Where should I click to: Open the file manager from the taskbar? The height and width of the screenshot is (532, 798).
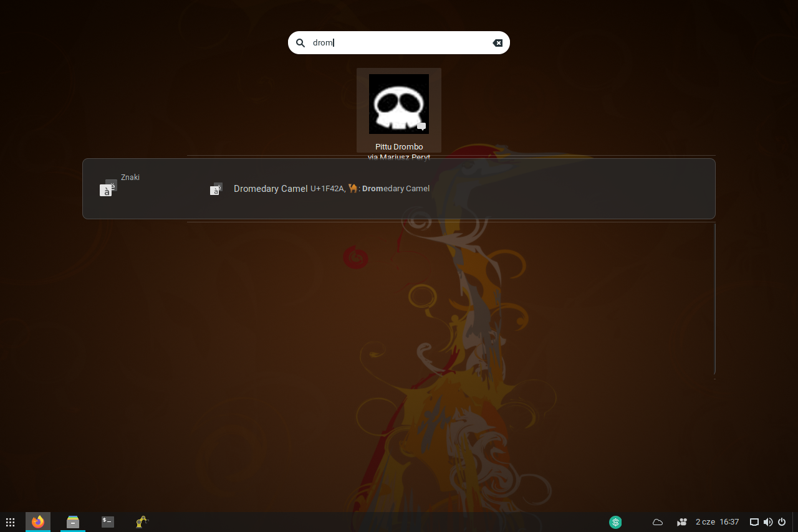73,522
